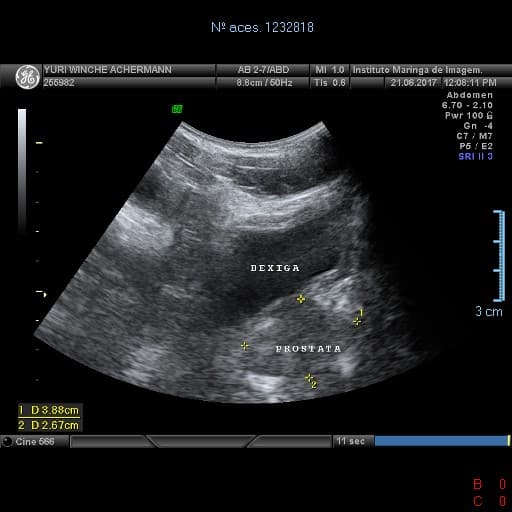Click the BEXIGA annotation label
This screenshot has height=512, width=512.
275,268
